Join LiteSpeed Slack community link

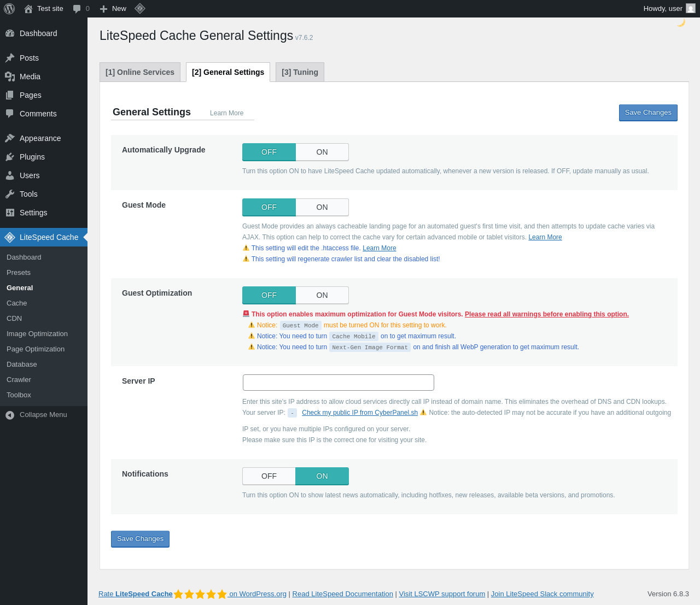[x=542, y=594]
